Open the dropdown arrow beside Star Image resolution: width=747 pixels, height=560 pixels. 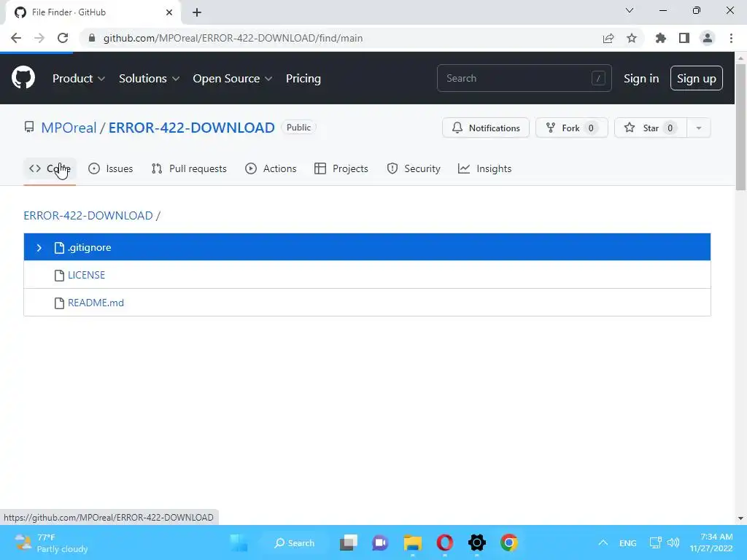point(699,128)
